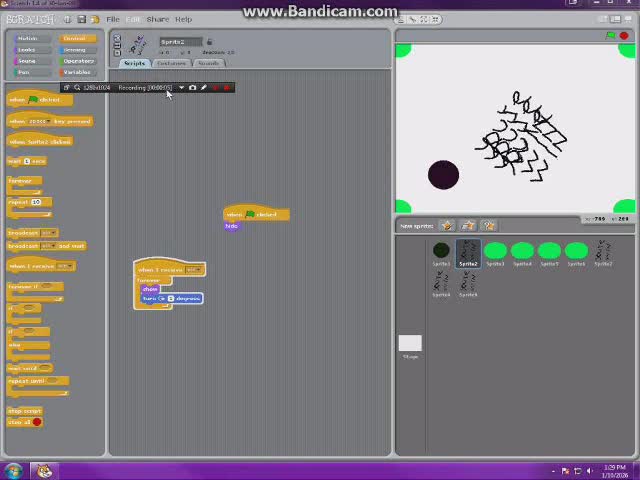The width and height of the screenshot is (640, 480).
Task: Open the Share menu
Action: pyautogui.click(x=158, y=19)
